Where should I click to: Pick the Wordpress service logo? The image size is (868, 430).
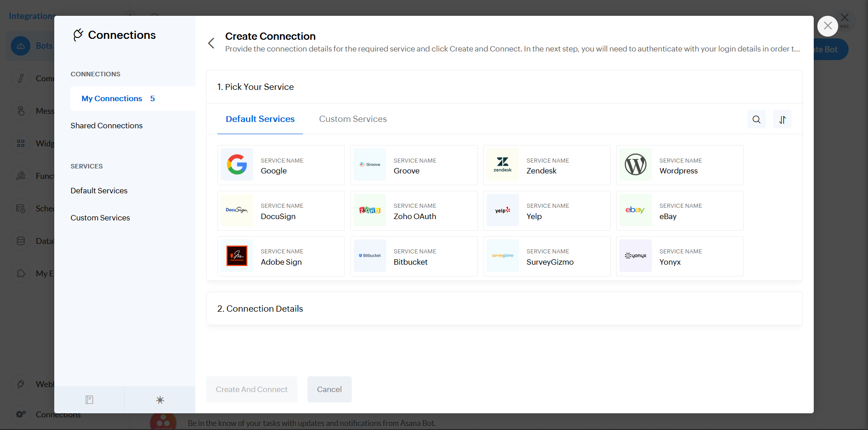point(635,165)
